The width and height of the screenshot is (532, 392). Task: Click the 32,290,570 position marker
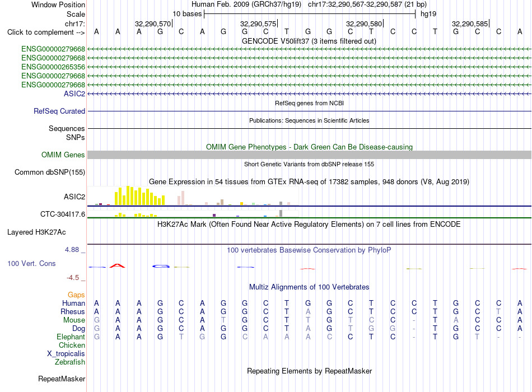click(153, 24)
